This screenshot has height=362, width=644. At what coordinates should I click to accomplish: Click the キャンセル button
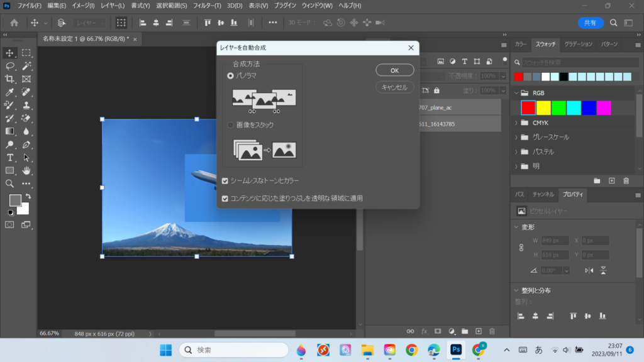(395, 87)
